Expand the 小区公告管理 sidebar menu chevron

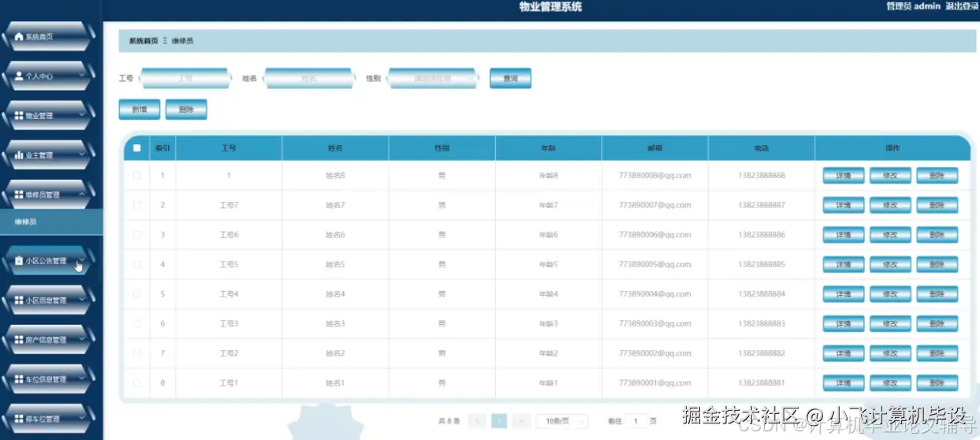[82, 261]
